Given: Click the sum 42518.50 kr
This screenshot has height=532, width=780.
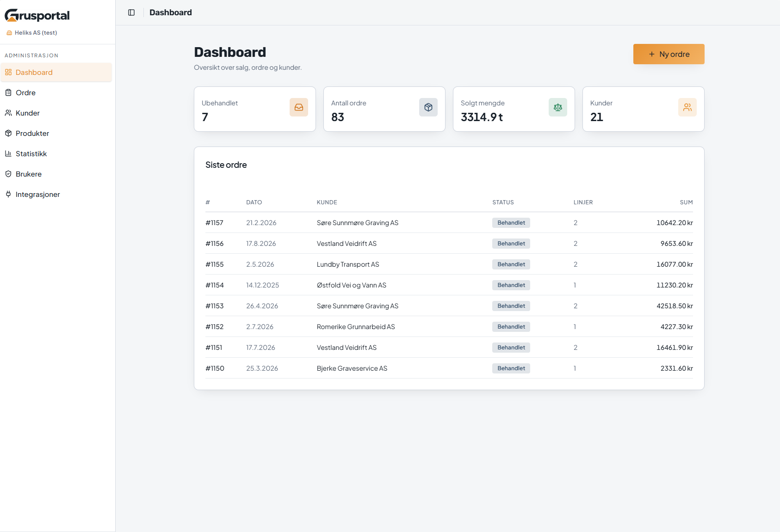Looking at the screenshot, I should 675,306.
